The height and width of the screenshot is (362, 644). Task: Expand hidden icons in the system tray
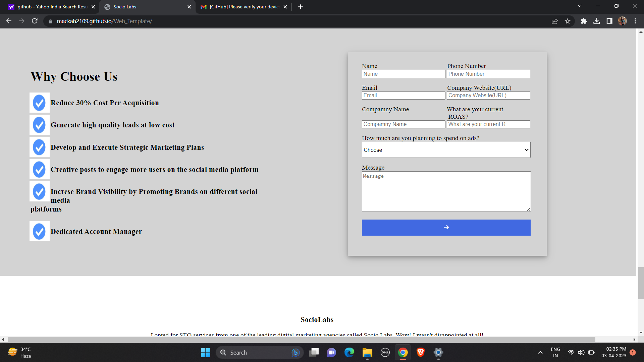540,352
